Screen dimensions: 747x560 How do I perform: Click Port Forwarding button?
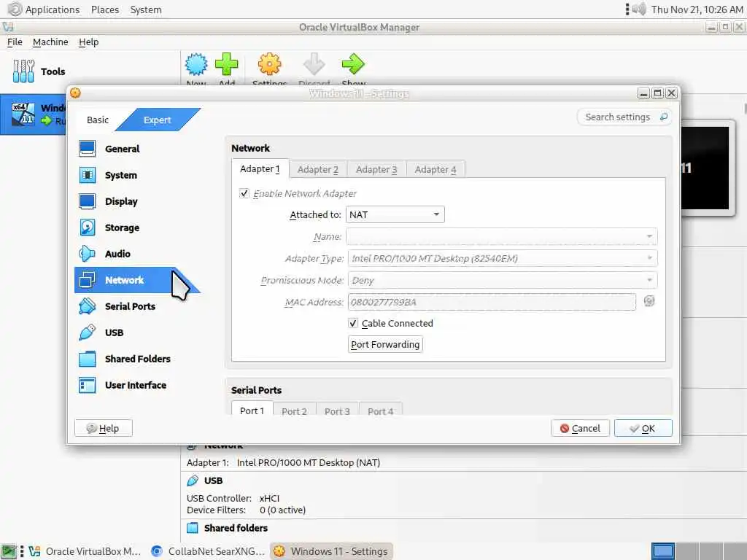pos(385,344)
